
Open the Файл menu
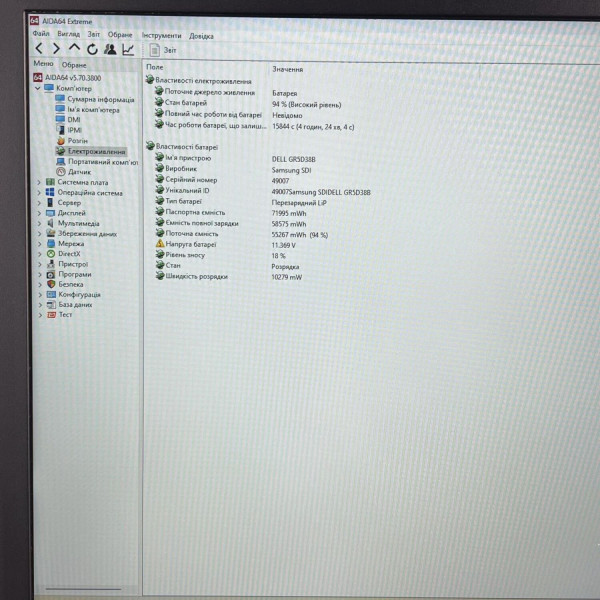(41, 34)
